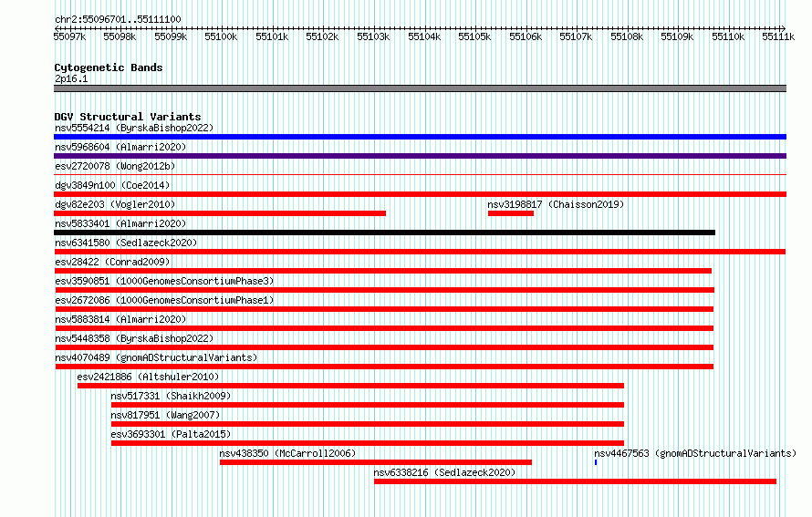Select the esv3590851 red variant bar

(385, 290)
